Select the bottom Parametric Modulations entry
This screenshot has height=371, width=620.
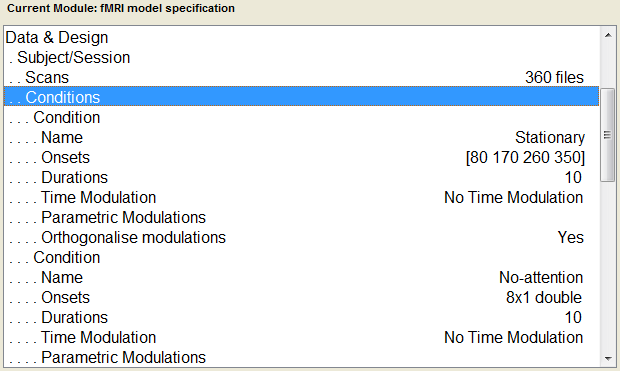point(302,357)
